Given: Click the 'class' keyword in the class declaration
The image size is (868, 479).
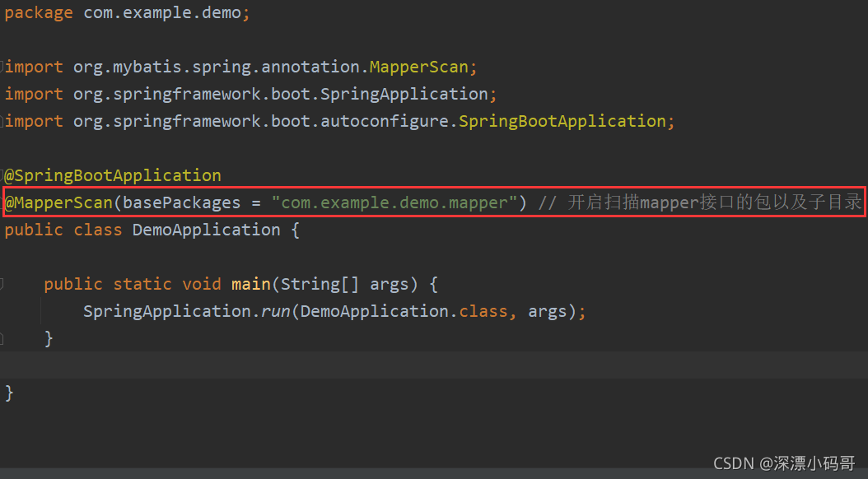Looking at the screenshot, I should [x=98, y=230].
